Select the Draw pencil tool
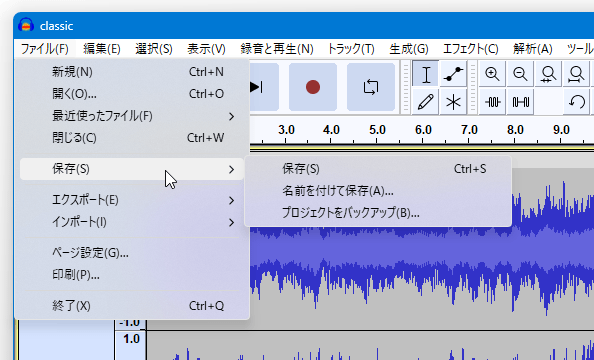This screenshot has width=594, height=360. [426, 102]
